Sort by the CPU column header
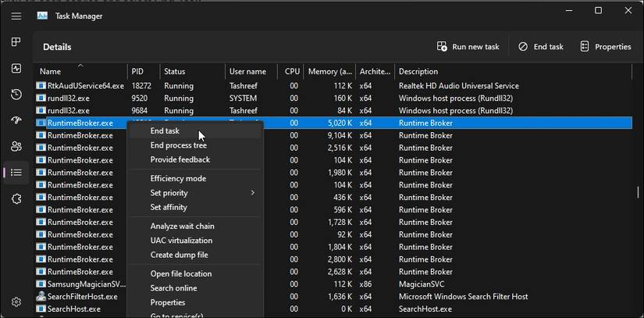The width and height of the screenshot is (644, 318). pyautogui.click(x=290, y=71)
